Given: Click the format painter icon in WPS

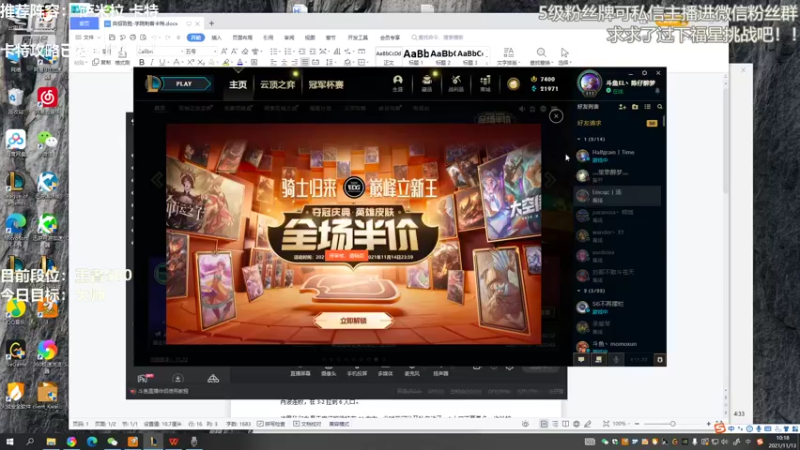Looking at the screenshot, I should click(x=122, y=56).
